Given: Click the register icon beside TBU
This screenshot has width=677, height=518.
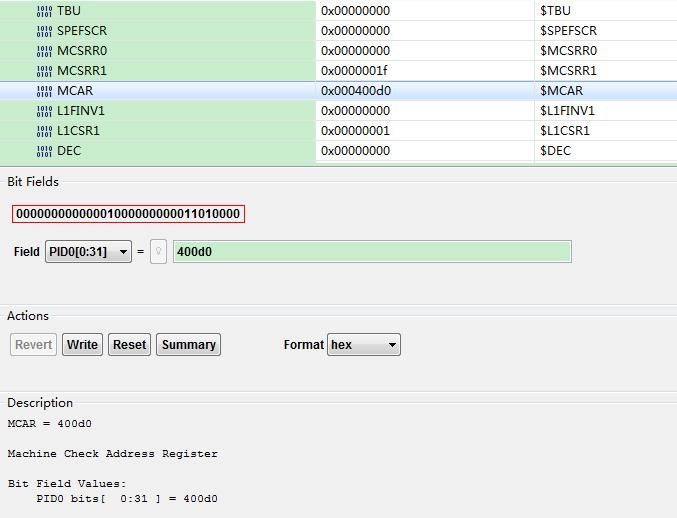Looking at the screenshot, I should pyautogui.click(x=44, y=11).
